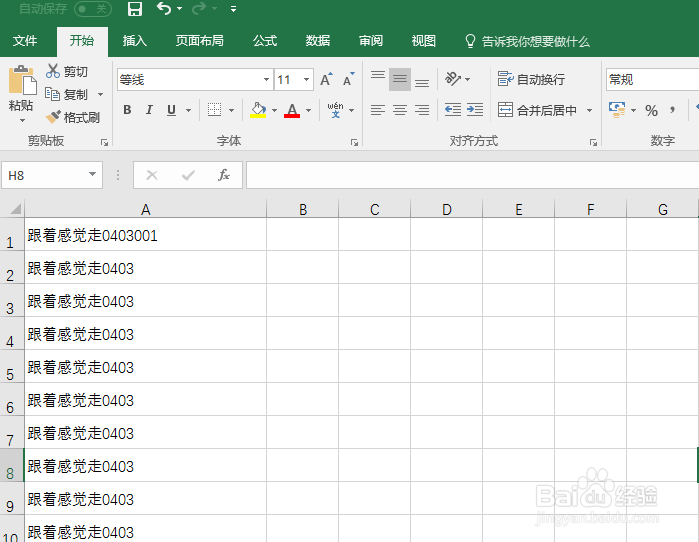The height and width of the screenshot is (542, 699).
Task: Click the increase font size icon
Action: point(327,79)
